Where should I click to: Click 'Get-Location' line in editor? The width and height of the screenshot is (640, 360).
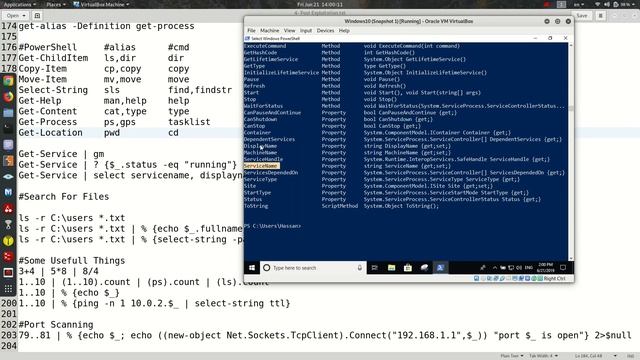click(50, 133)
